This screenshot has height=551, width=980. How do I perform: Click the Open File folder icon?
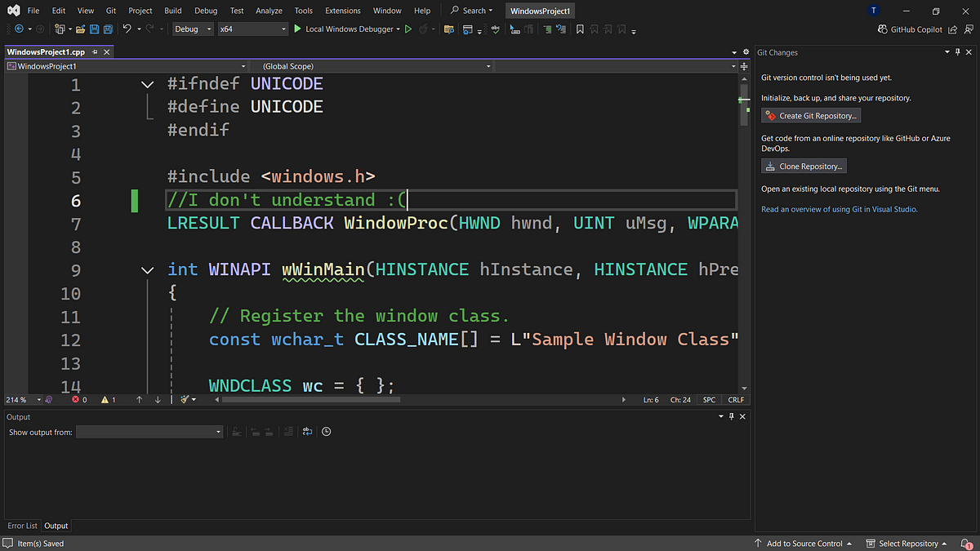click(x=81, y=29)
